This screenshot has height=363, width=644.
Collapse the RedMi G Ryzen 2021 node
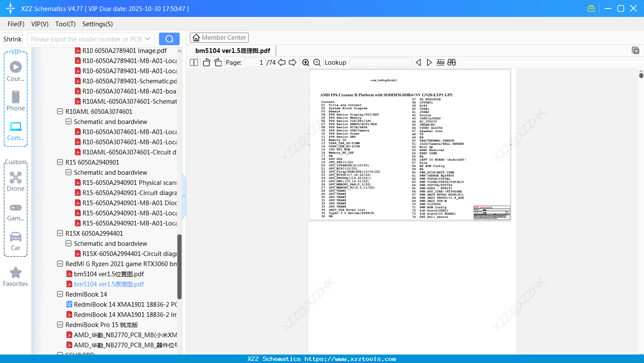coord(60,264)
